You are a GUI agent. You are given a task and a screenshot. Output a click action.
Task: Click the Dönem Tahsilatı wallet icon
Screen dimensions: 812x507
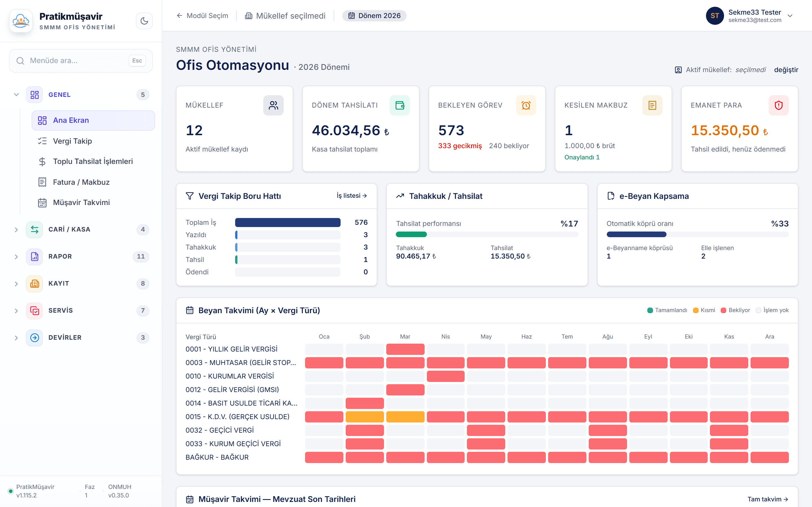tap(400, 105)
